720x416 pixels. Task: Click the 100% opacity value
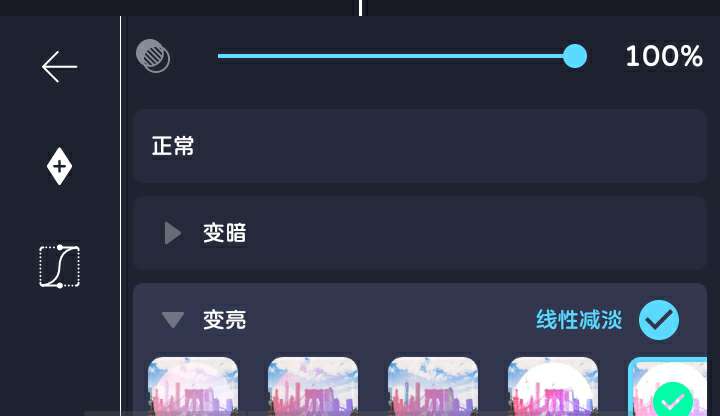(x=664, y=56)
